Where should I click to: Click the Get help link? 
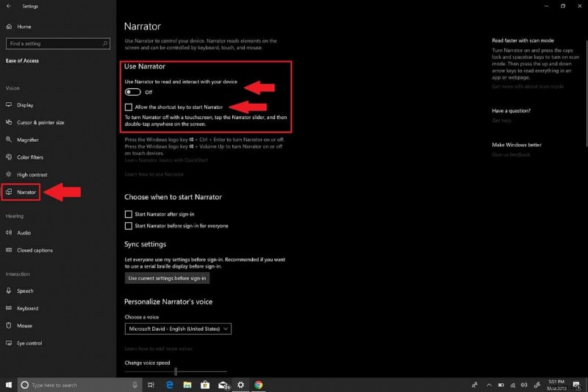501,121
